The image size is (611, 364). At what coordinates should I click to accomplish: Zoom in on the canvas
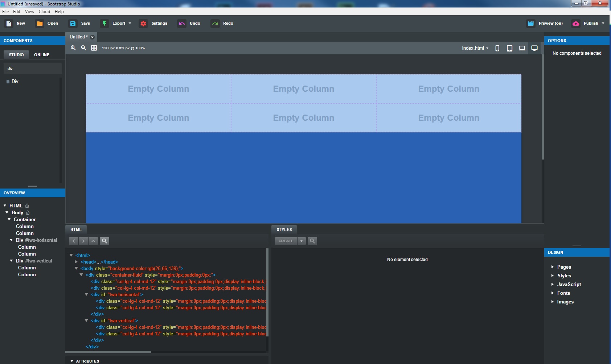[73, 48]
